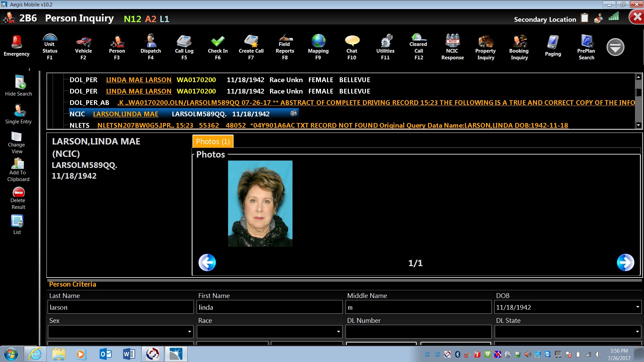Screen dimensions: 644x362
Task: Open NCIC Response icon
Action: 452,47
